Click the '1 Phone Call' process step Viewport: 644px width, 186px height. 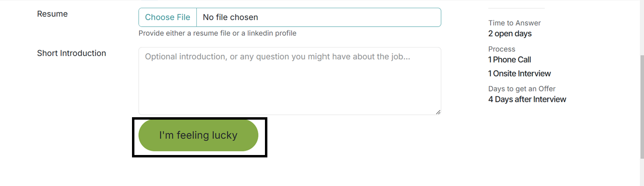tap(510, 60)
